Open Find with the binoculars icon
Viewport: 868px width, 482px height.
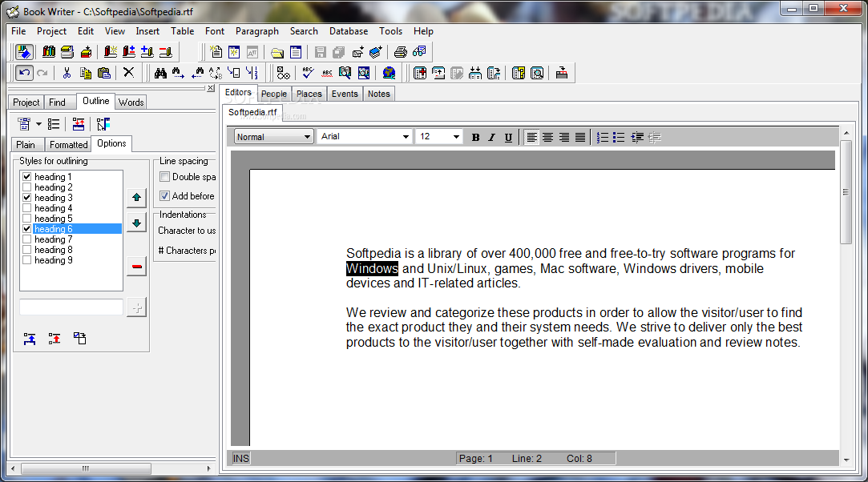pos(160,73)
